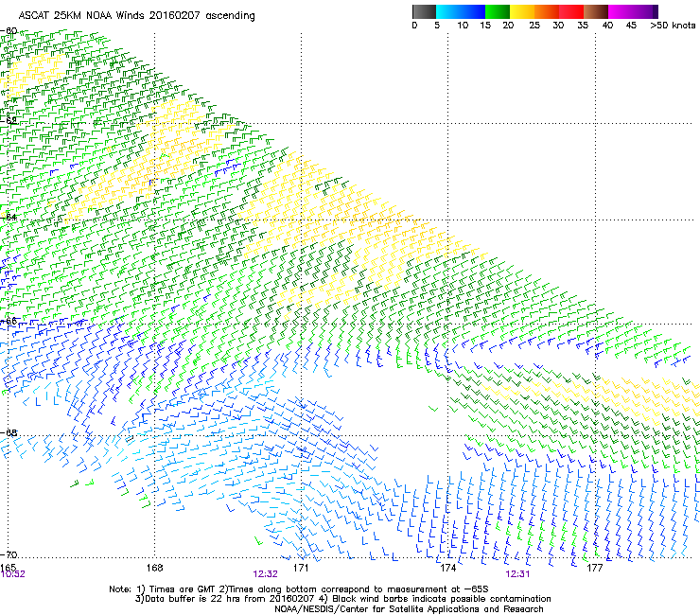Image resolution: width=700 pixels, height=615 pixels.
Task: Click the '177' longitude label
Action: [x=595, y=568]
